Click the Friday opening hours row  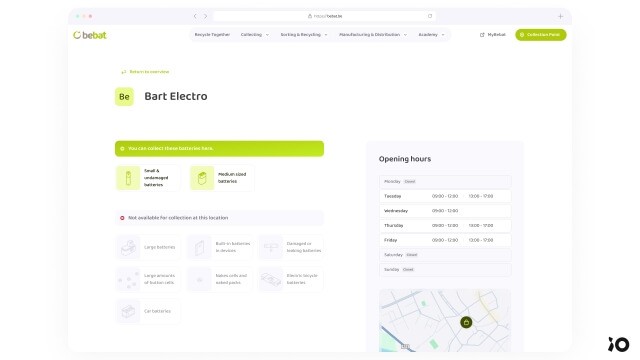(445, 240)
